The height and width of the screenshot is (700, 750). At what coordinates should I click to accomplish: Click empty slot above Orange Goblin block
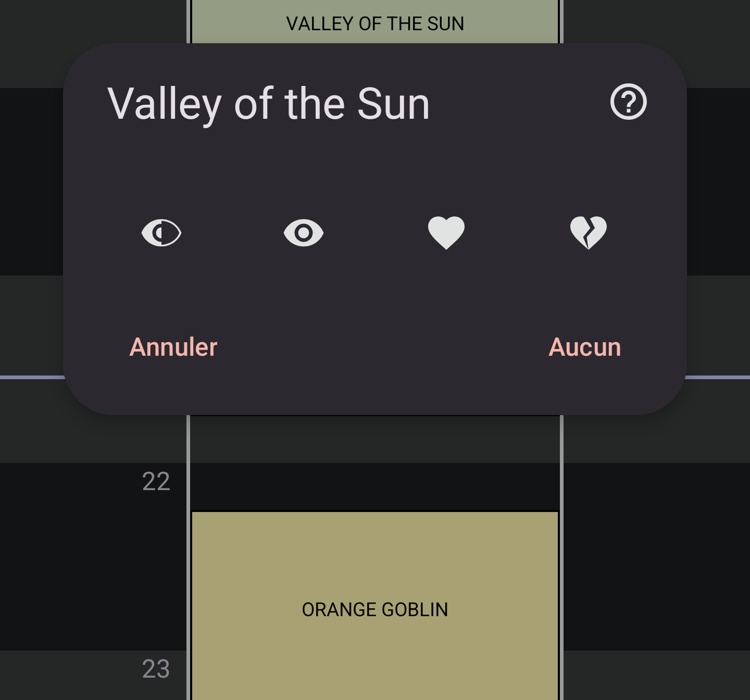tap(375, 487)
